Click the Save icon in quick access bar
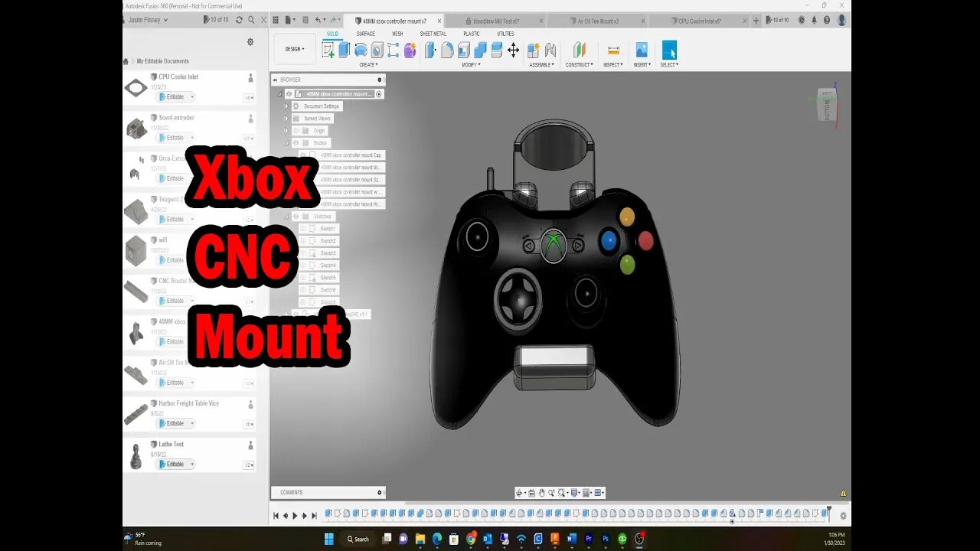The height and width of the screenshot is (551, 980). pos(305,20)
